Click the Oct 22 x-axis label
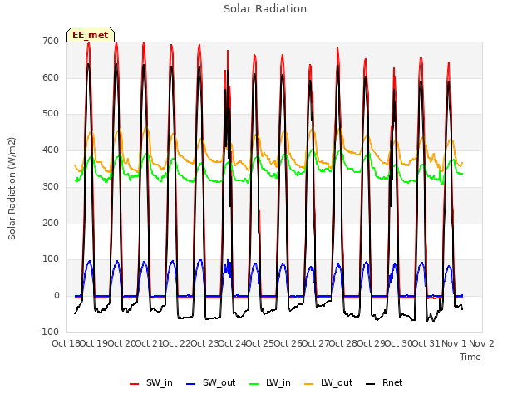Screen dimensions: 532x399 pos(177,343)
